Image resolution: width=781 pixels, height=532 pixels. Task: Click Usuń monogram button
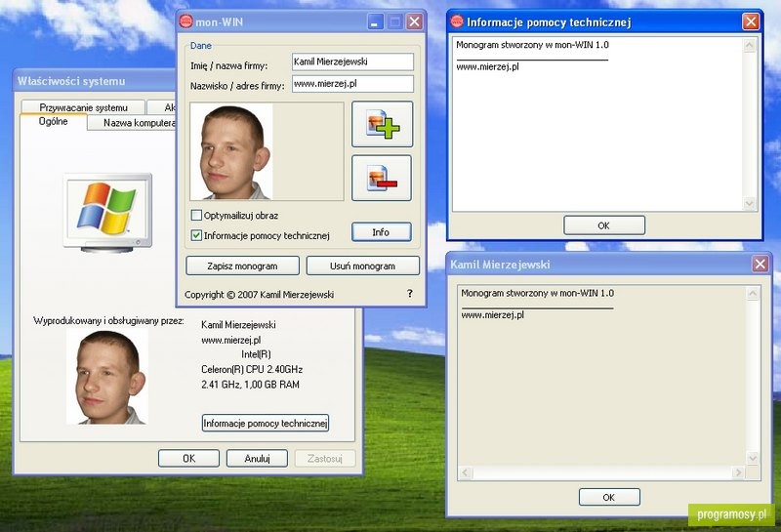(362, 266)
